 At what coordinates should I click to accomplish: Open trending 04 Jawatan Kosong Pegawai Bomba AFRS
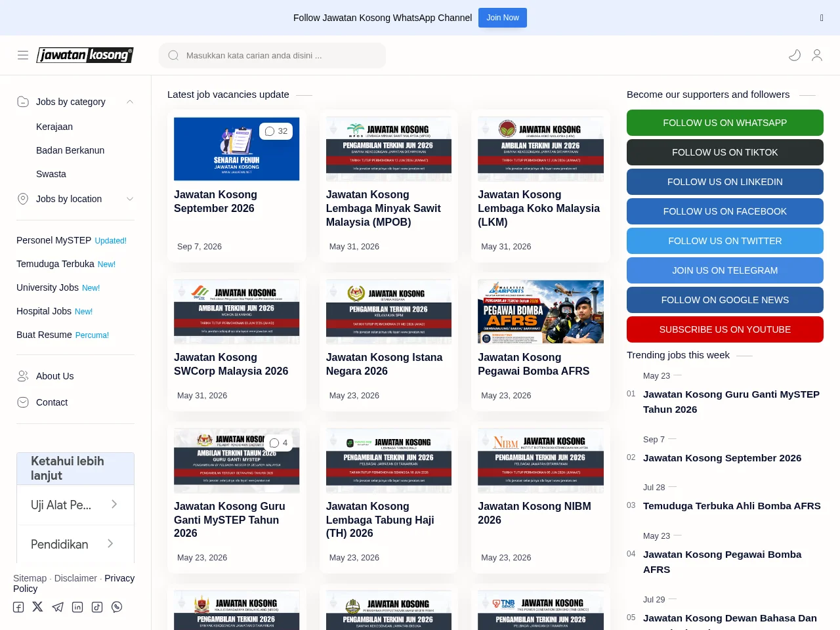tap(722, 562)
